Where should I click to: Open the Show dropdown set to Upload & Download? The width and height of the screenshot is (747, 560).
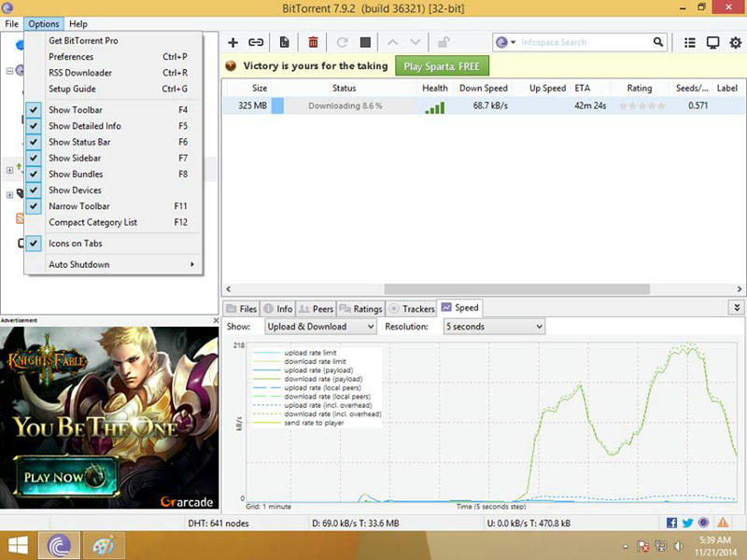[320, 327]
